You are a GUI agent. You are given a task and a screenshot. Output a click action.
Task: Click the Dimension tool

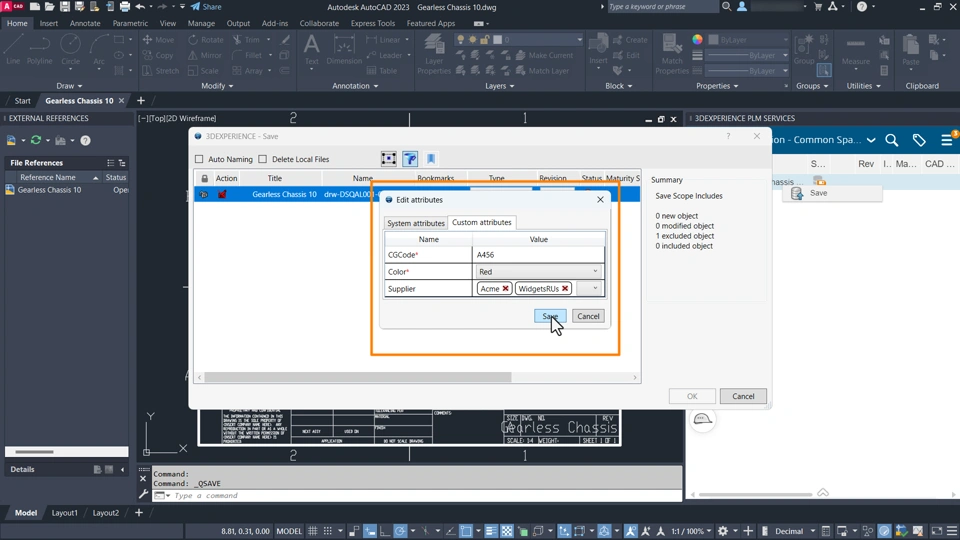(343, 49)
